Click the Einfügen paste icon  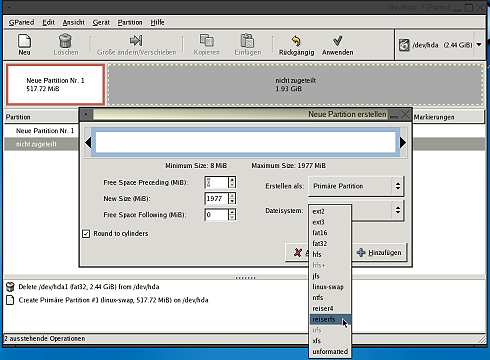click(247, 40)
